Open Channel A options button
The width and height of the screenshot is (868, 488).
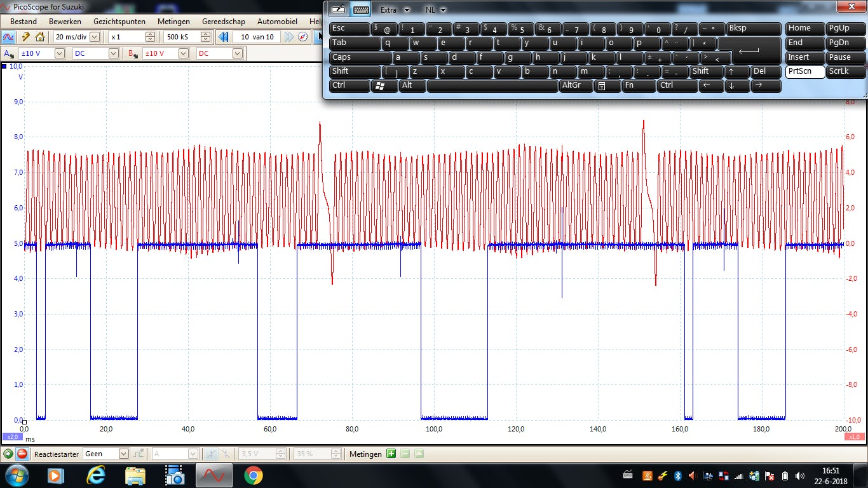click(x=9, y=53)
